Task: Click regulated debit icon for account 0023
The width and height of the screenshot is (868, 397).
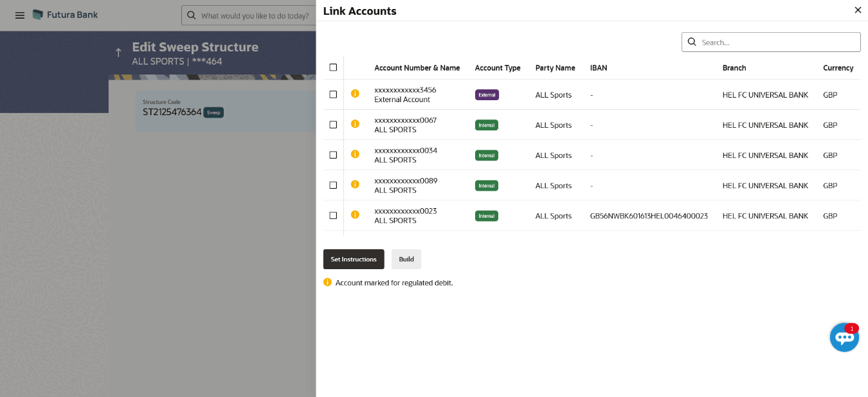Action: coord(355,215)
